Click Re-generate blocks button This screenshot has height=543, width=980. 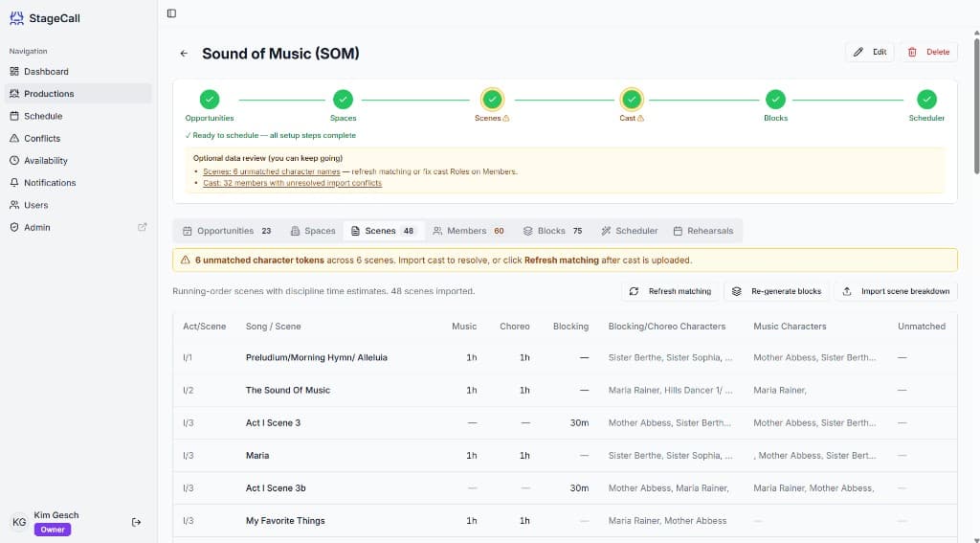click(776, 291)
